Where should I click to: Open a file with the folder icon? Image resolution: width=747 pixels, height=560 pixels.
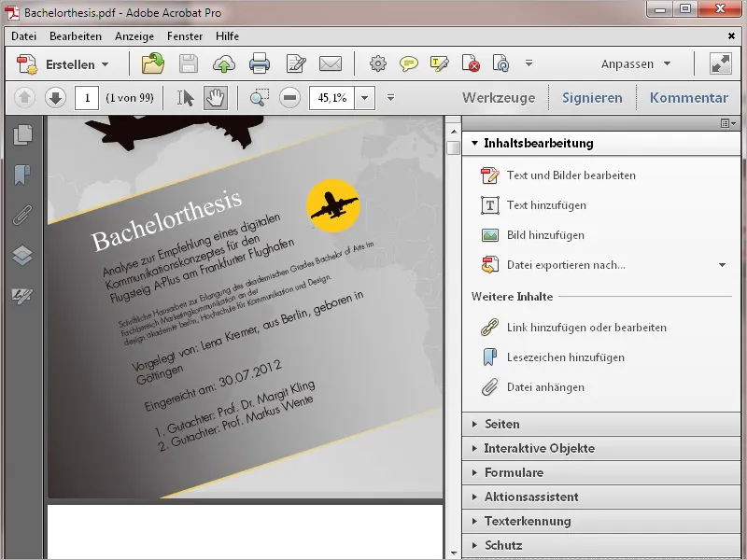point(153,63)
